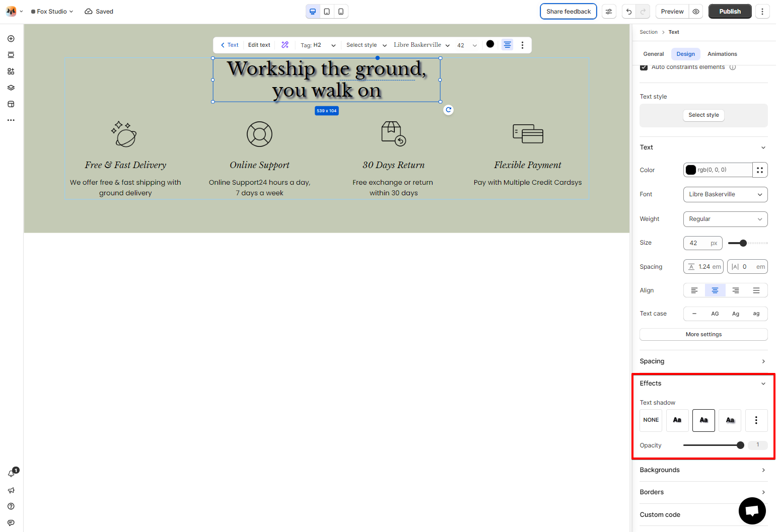Open the layers icon in left sidebar
The image size is (778, 532).
click(x=11, y=88)
